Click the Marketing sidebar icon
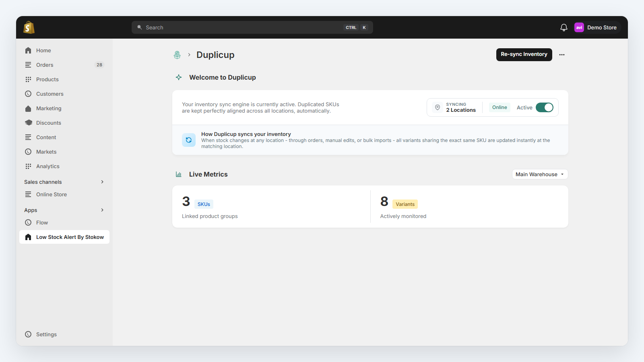This screenshot has width=644, height=362. pyautogui.click(x=28, y=108)
